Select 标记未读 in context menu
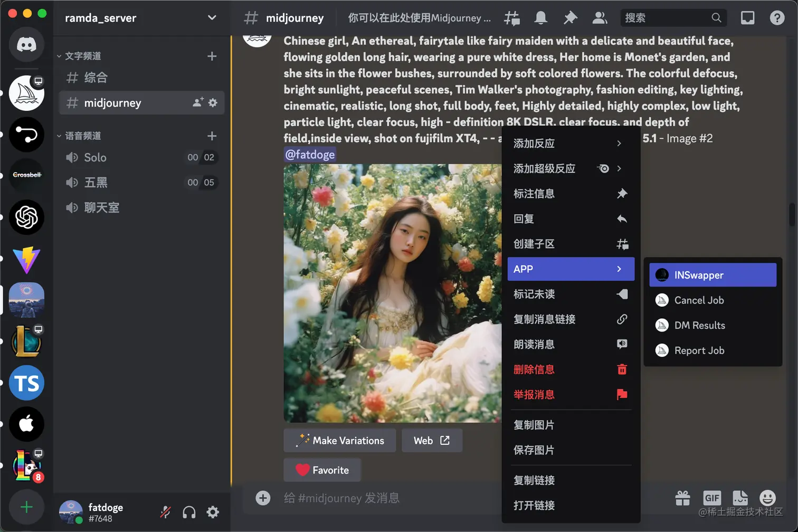Screen dimensions: 798x532 point(571,294)
